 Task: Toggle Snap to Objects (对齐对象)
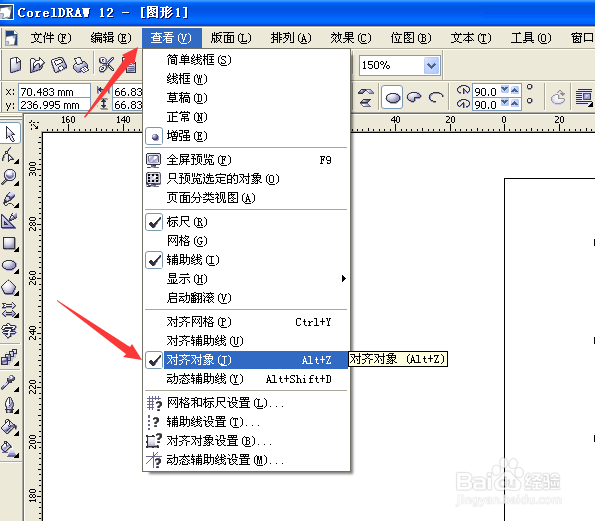tap(246, 360)
